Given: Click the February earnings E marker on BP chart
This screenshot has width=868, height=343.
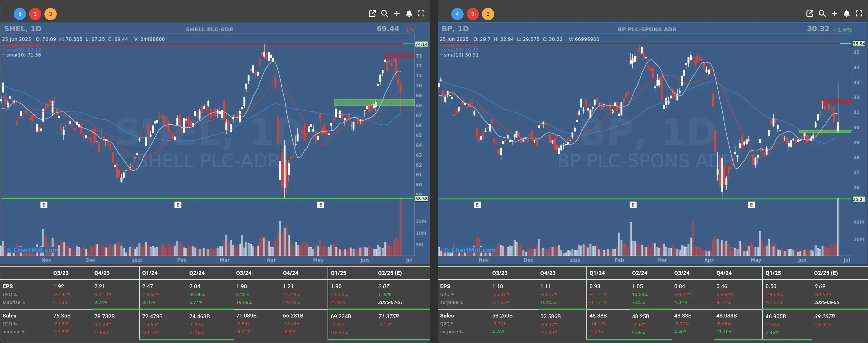Looking at the screenshot, I should [x=633, y=205].
